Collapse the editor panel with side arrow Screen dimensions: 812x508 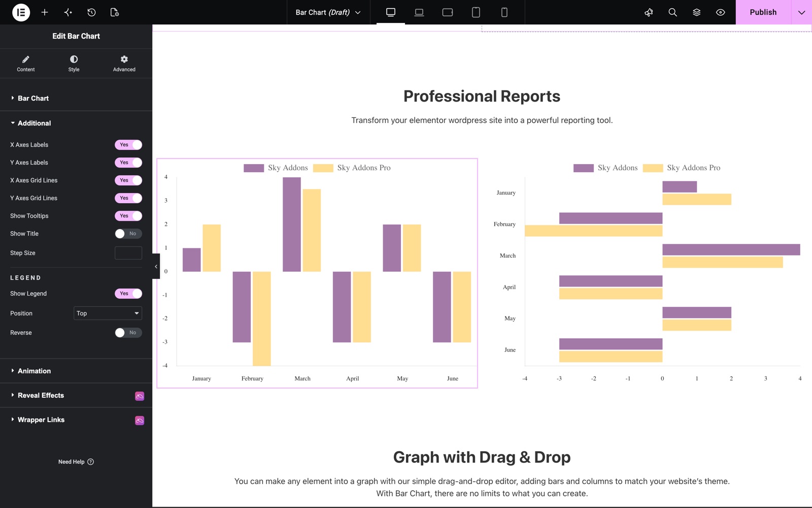pyautogui.click(x=156, y=266)
